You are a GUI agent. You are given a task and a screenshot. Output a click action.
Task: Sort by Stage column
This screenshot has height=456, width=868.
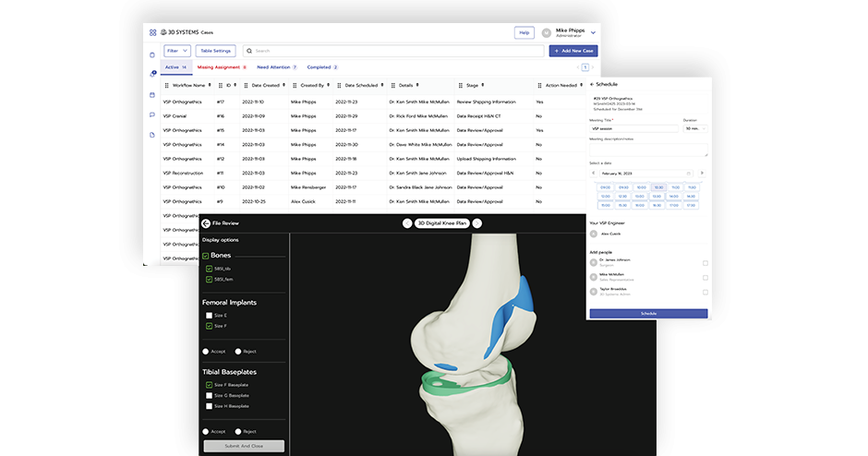point(483,85)
